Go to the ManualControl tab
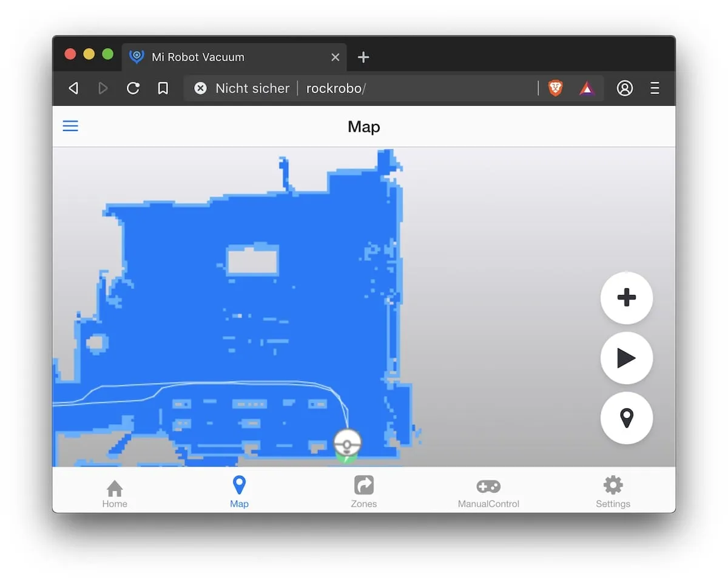 (488, 493)
